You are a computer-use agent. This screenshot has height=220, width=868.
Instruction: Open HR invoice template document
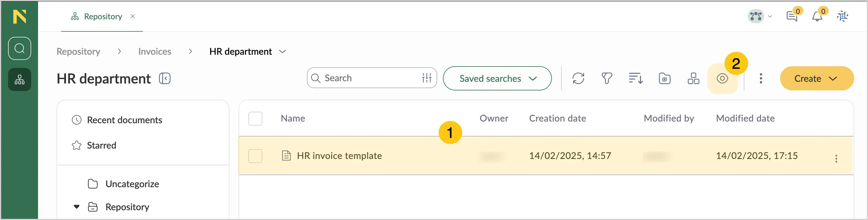[339, 156]
